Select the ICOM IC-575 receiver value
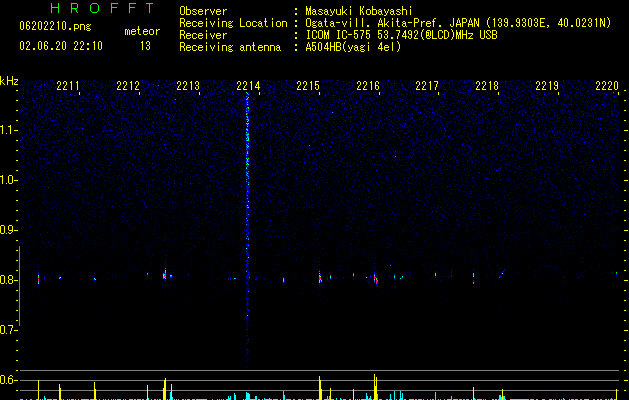 tap(401, 35)
